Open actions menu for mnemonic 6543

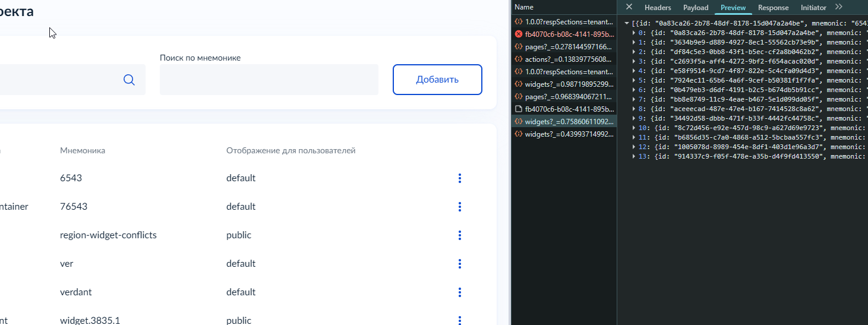point(460,178)
